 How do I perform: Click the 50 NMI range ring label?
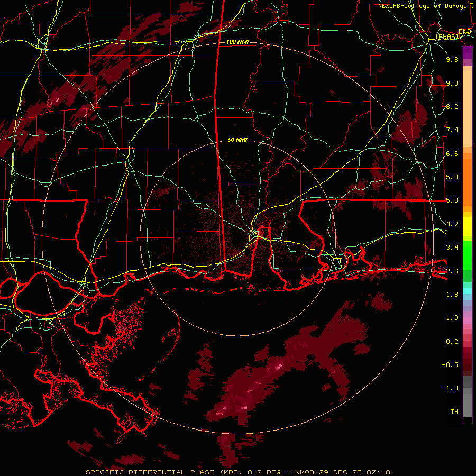pos(237,140)
